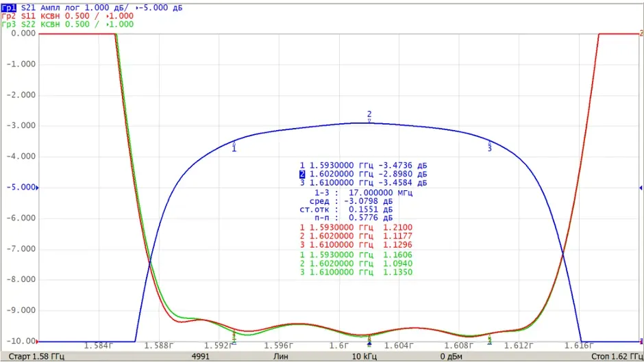
Task: Click the 4991 sweep points field
Action: 201,357
